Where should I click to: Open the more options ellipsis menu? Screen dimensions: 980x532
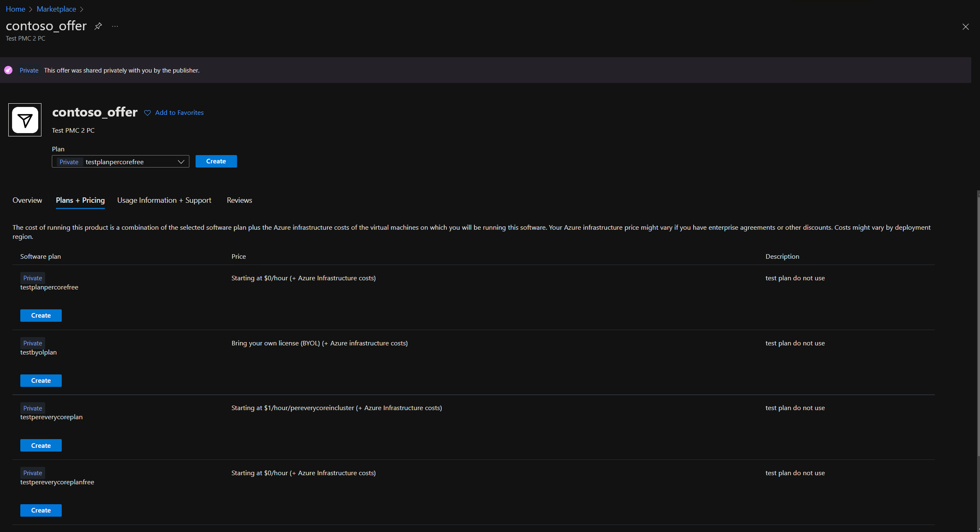tap(115, 26)
